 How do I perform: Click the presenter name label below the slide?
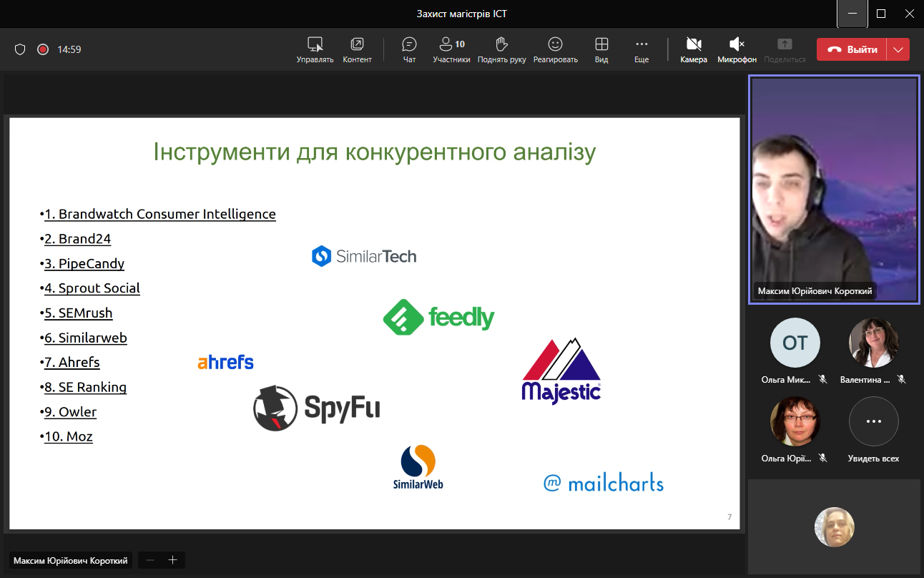[x=71, y=561]
